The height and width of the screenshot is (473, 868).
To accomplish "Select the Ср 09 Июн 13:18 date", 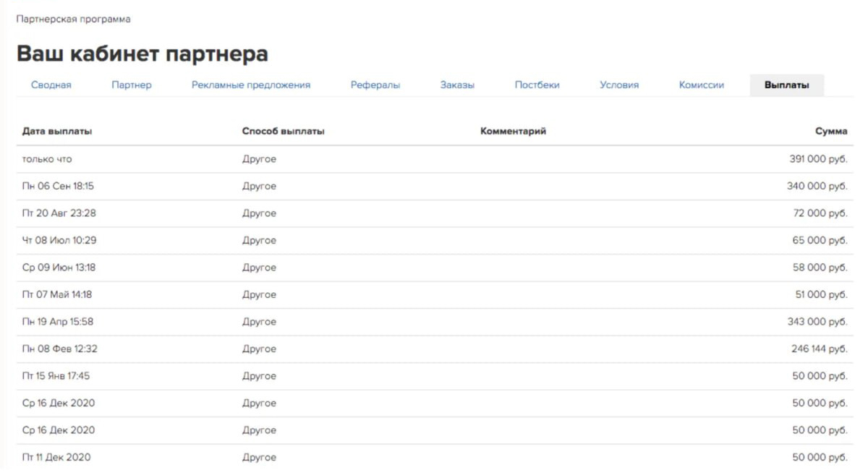I will [x=59, y=268].
